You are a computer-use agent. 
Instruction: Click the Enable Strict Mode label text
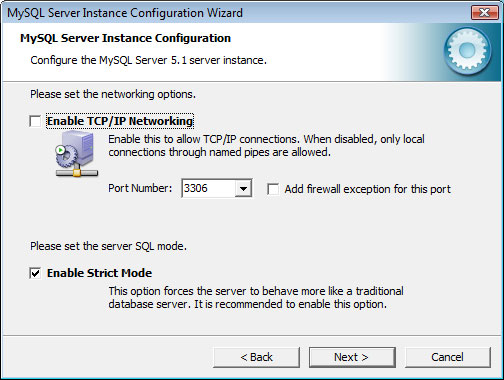pos(99,273)
